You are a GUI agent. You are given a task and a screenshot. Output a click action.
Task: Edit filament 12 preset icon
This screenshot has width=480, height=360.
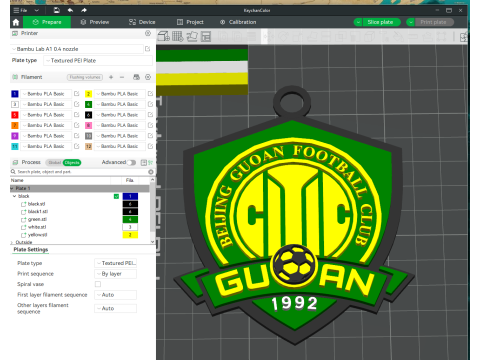pyautogui.click(x=150, y=146)
